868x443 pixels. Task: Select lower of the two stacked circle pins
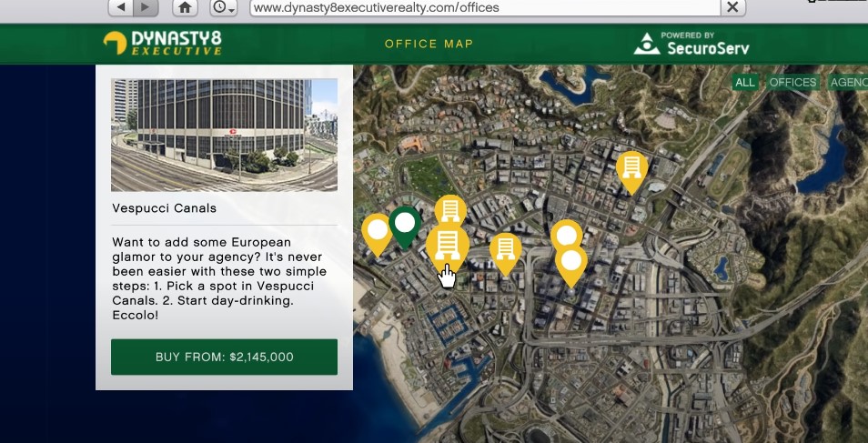point(571,265)
